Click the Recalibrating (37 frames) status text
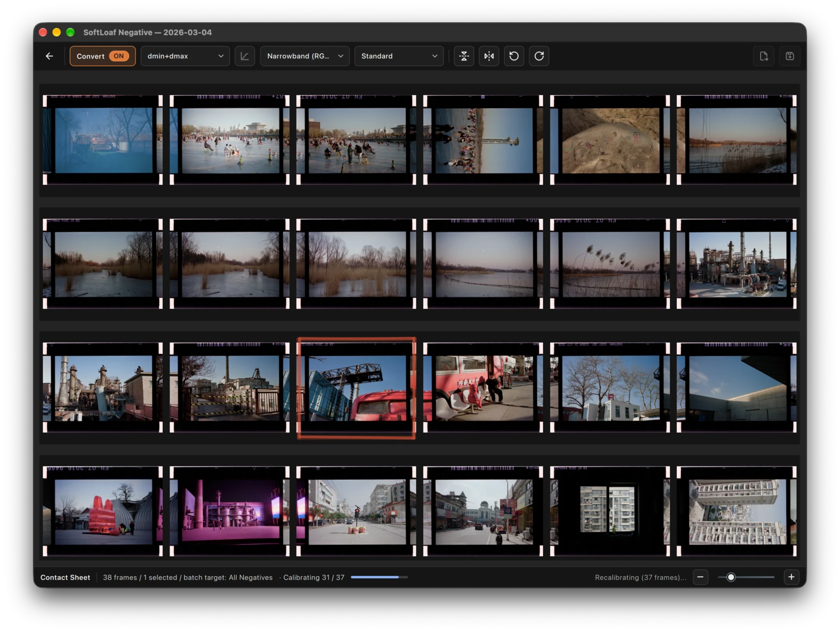The image size is (840, 632). pos(640,577)
